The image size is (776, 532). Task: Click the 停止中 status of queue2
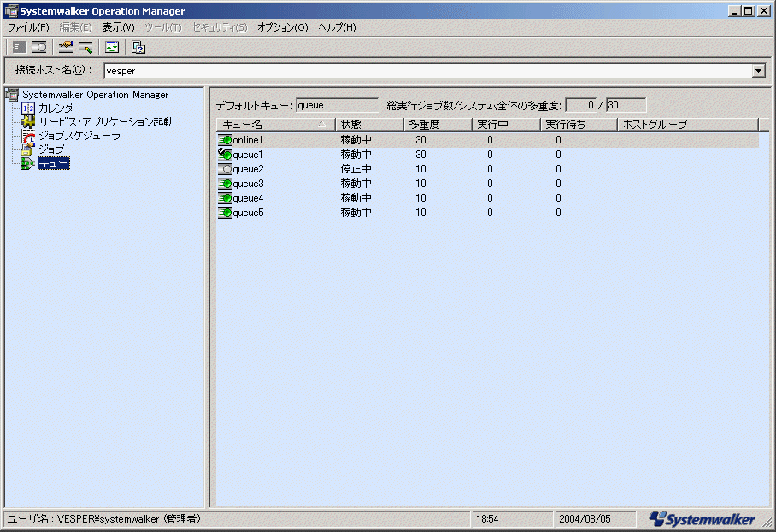pos(356,169)
